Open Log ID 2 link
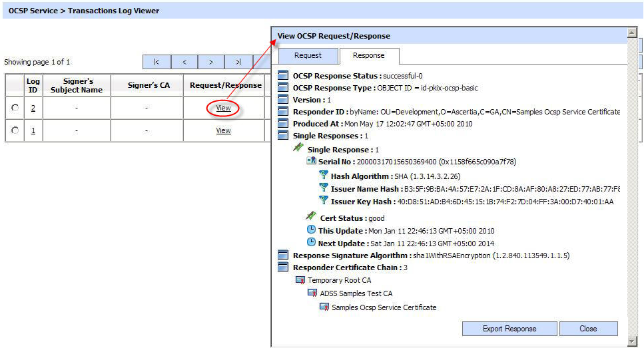 [33, 108]
